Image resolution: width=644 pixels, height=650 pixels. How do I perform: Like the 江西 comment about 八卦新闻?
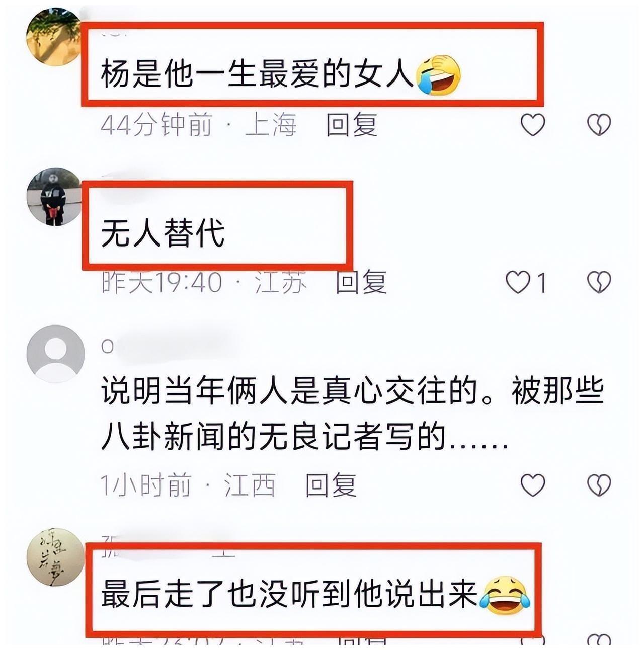pyautogui.click(x=532, y=485)
